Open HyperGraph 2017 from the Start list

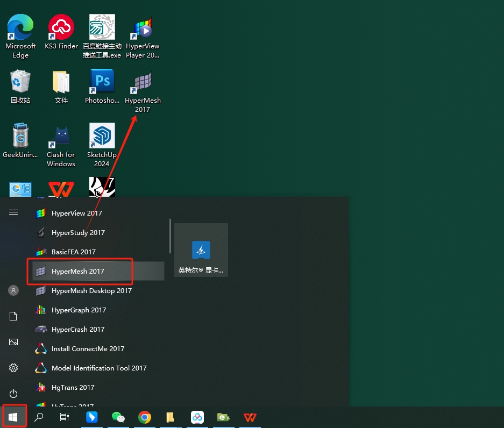pos(79,310)
